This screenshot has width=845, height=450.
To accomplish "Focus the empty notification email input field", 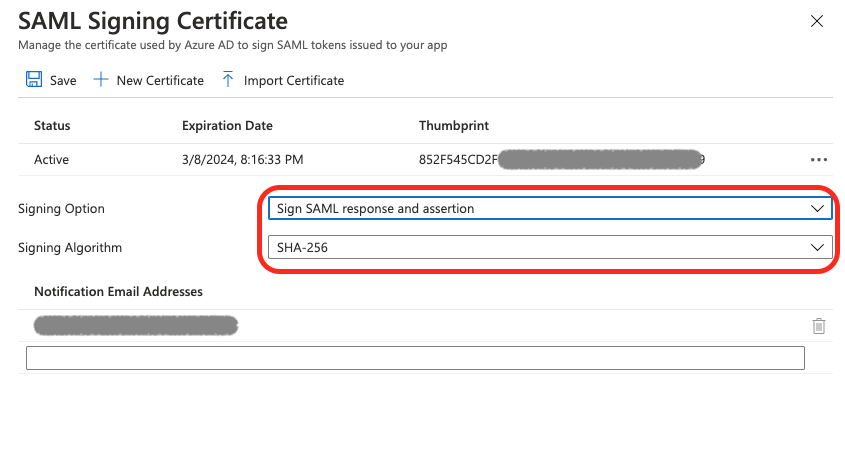I will coord(415,358).
